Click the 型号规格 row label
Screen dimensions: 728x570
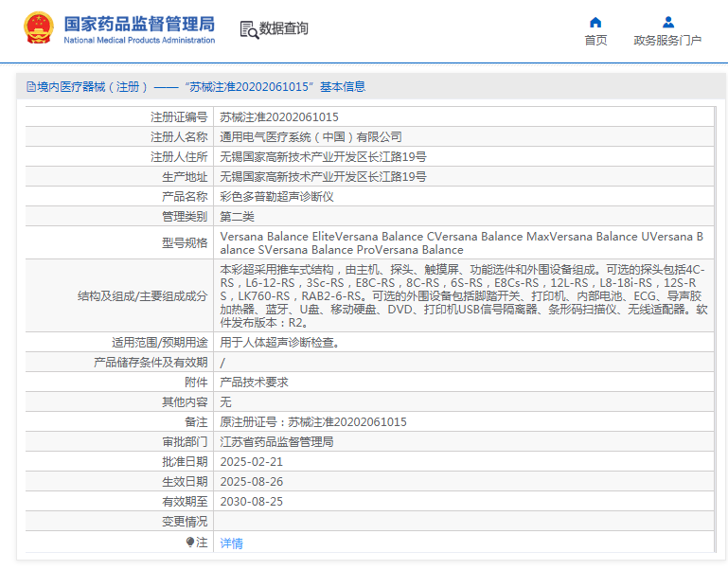pos(185,243)
